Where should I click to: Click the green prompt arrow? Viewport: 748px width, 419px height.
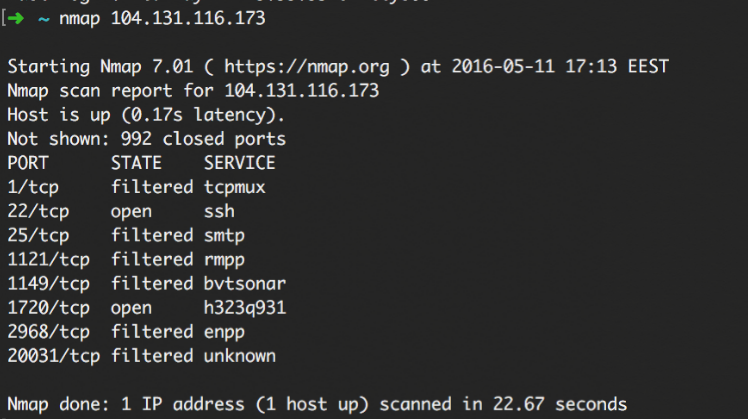coord(19,19)
